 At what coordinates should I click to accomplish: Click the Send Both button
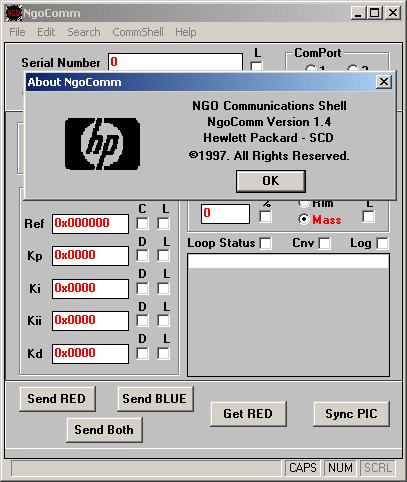[x=104, y=430]
